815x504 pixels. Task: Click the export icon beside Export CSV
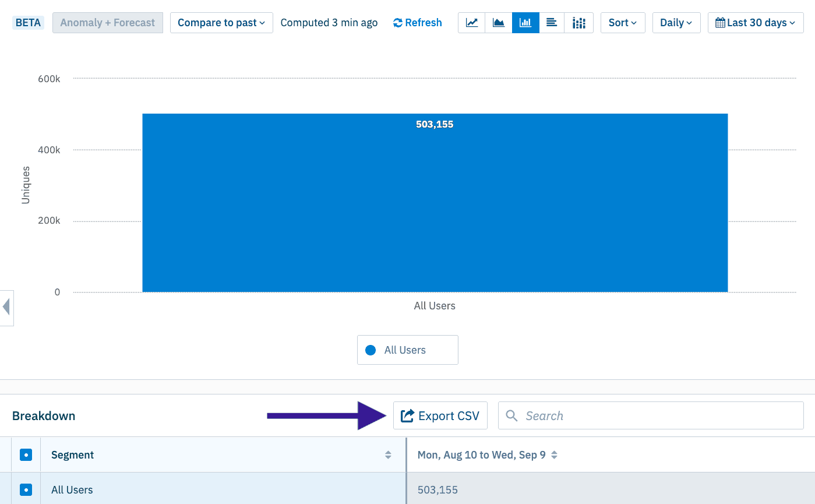[407, 415]
